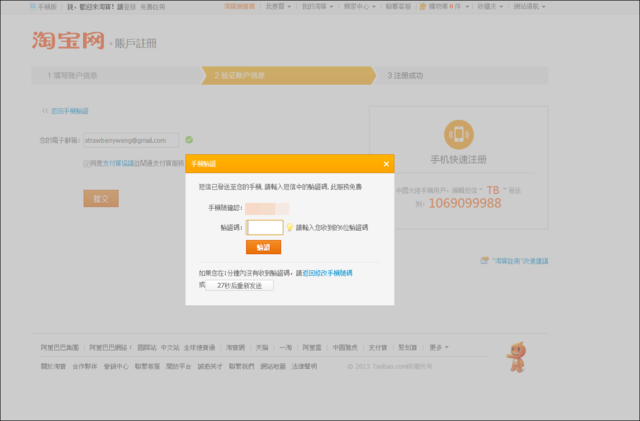Open the 天貓 footer link

click(x=262, y=347)
